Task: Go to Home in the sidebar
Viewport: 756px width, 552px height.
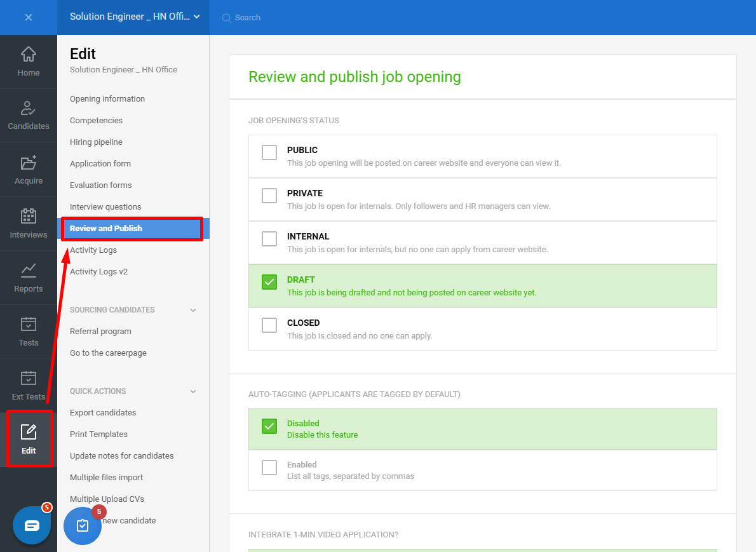Action: coord(29,62)
